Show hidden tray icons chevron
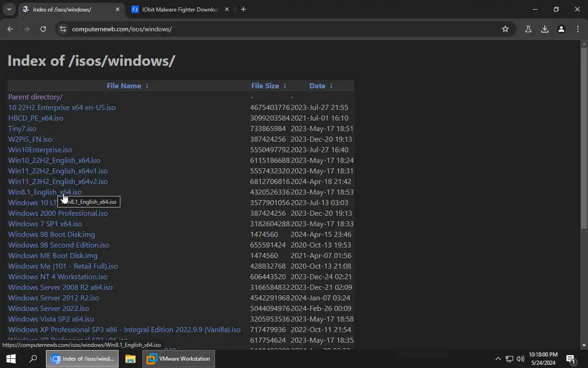 coord(498,359)
